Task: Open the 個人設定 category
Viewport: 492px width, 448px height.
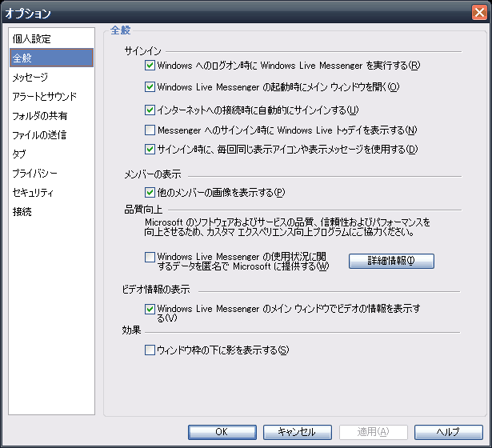Action: (x=51, y=39)
